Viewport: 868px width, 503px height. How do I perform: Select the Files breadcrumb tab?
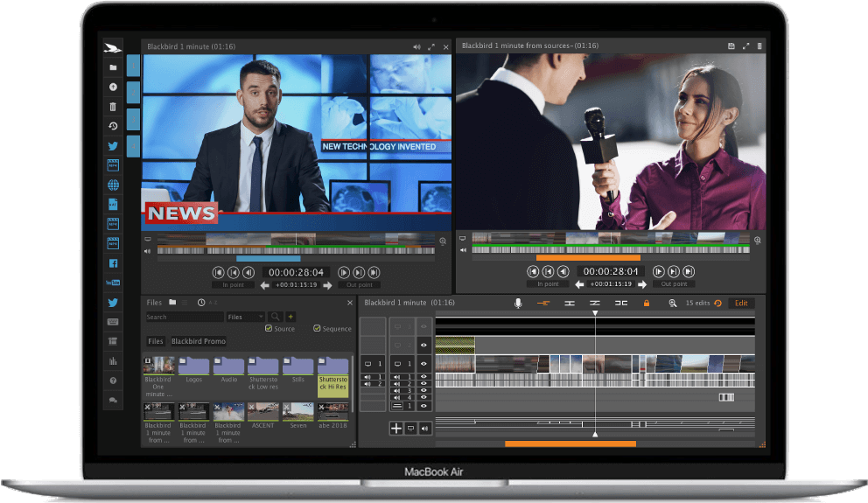156,341
